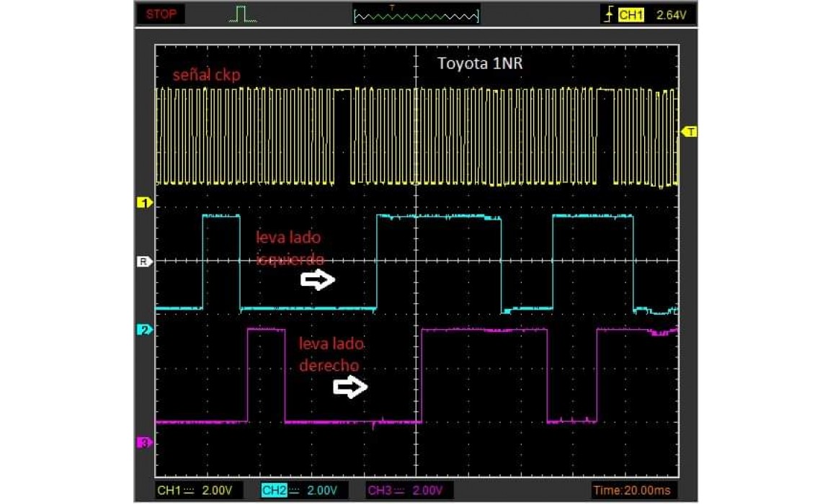The image size is (833, 504).
Task: Click the white arrow near leva lado izquierdo
Action: pos(318,280)
